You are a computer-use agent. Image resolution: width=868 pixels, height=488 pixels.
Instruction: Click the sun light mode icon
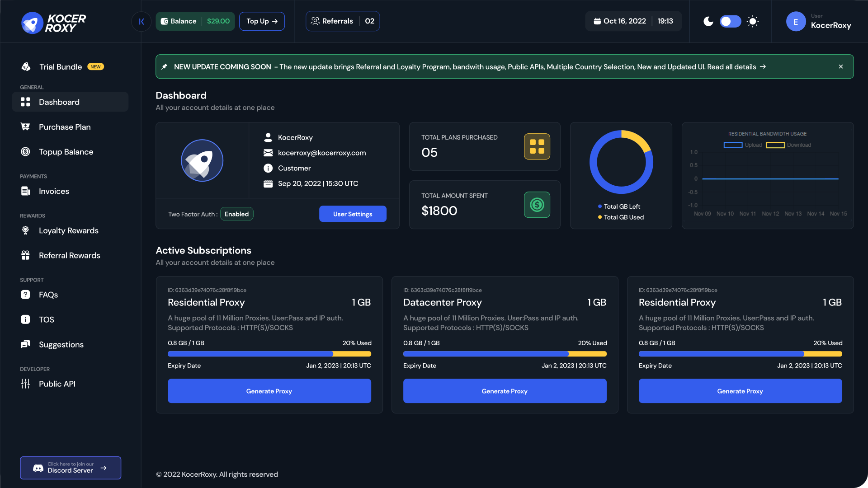(753, 21)
